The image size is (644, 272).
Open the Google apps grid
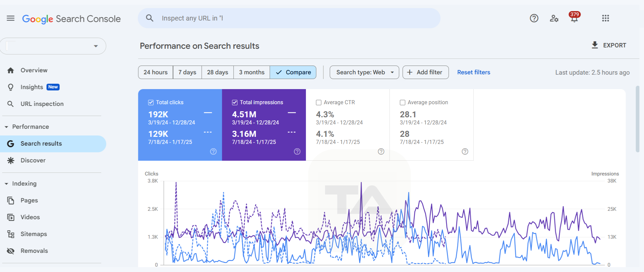point(605,18)
